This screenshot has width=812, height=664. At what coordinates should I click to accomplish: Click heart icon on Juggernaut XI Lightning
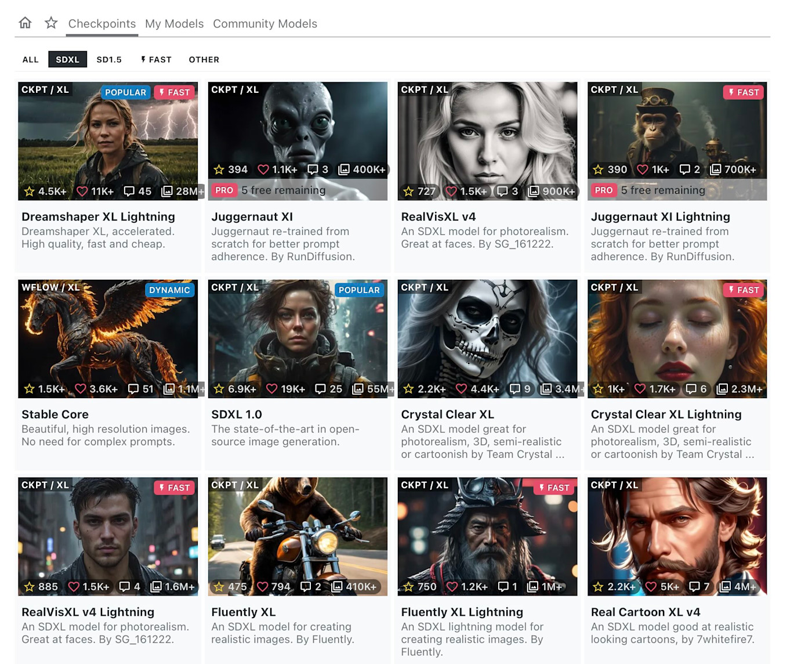643,169
